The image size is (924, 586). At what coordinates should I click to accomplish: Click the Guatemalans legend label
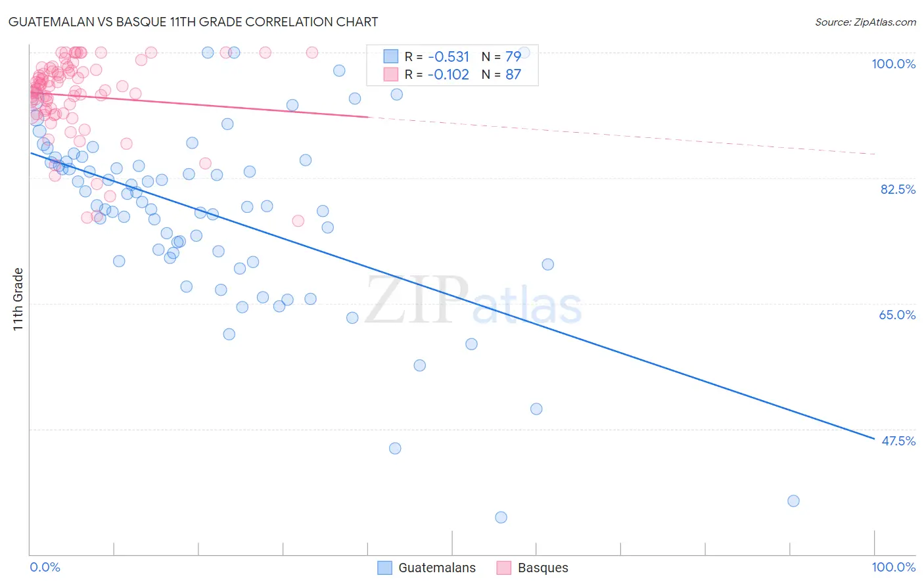pos(437,568)
